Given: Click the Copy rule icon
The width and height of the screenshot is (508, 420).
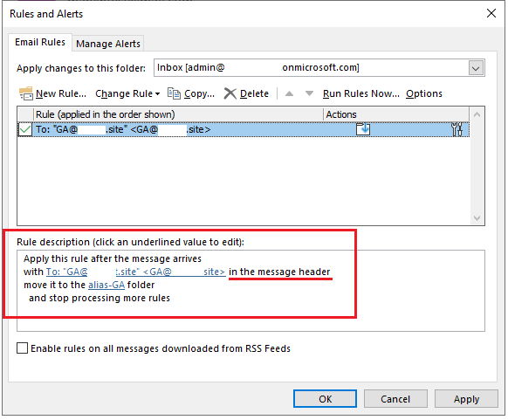Looking at the screenshot, I should (174, 93).
